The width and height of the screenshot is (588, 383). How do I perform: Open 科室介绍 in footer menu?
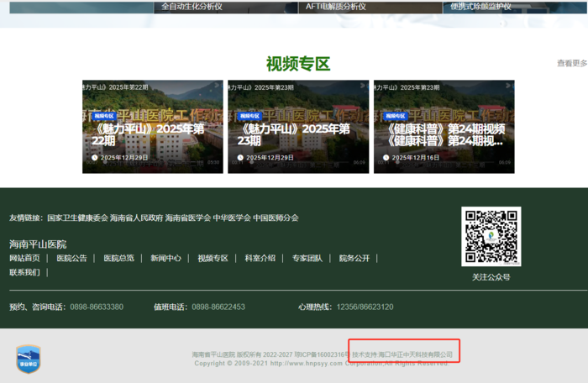pos(260,258)
